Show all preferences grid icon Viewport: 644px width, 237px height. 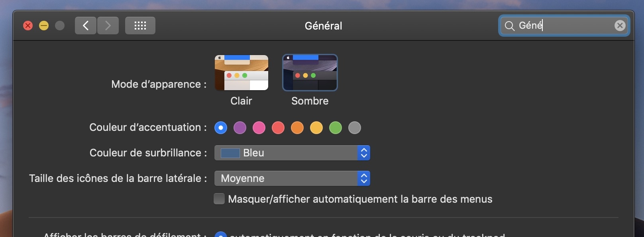(140, 26)
